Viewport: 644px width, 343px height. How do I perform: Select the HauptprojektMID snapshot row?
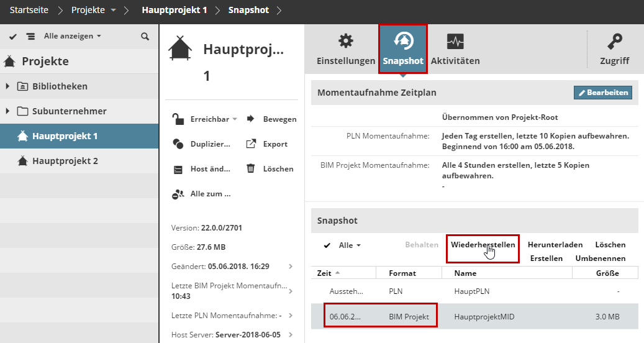pyautogui.click(x=474, y=316)
